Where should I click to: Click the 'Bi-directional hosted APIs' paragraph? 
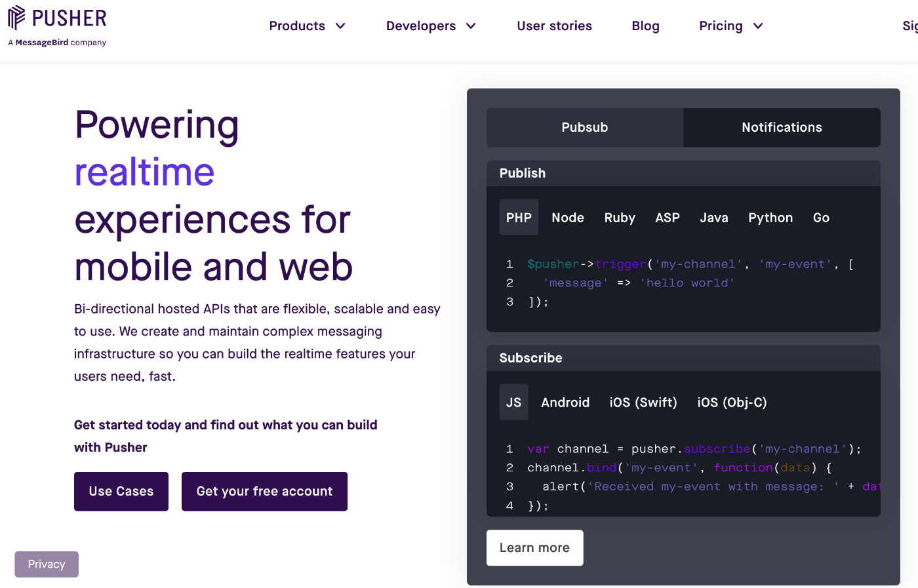257,342
